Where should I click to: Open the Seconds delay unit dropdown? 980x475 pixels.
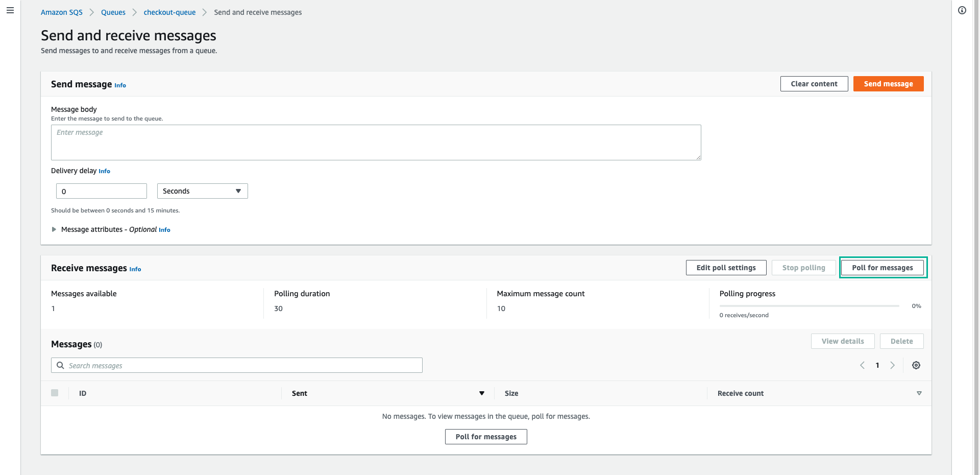203,191
